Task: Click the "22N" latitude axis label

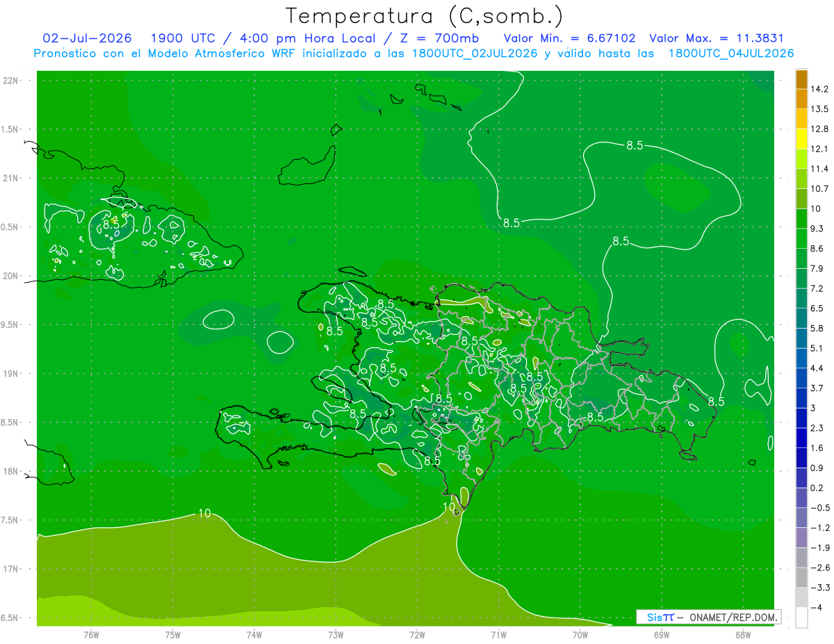Action: pos(10,81)
